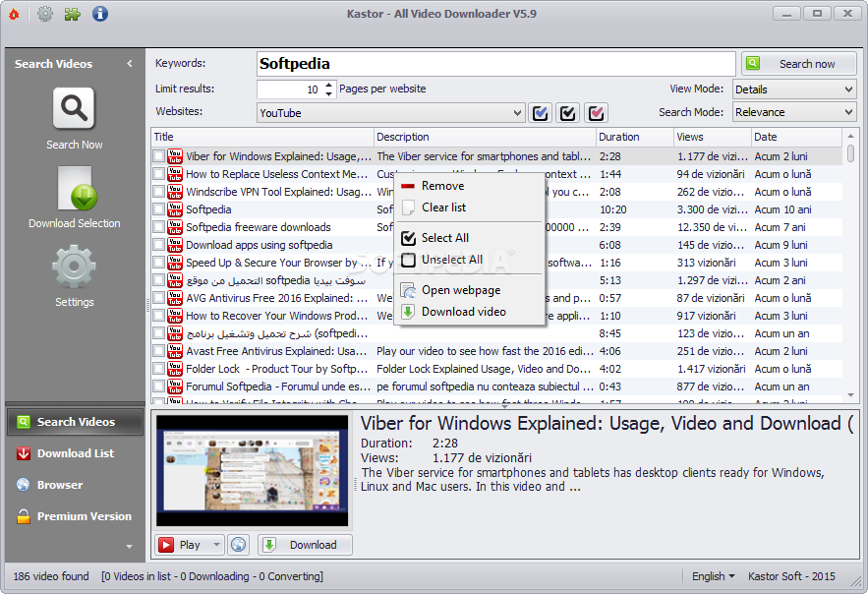The height and width of the screenshot is (594, 868).
Task: Click the Play button
Action: coord(183,545)
